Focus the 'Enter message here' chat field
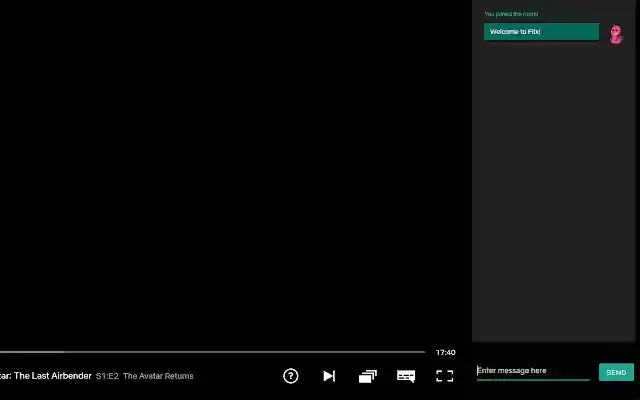This screenshot has height=400, width=640. (x=533, y=371)
